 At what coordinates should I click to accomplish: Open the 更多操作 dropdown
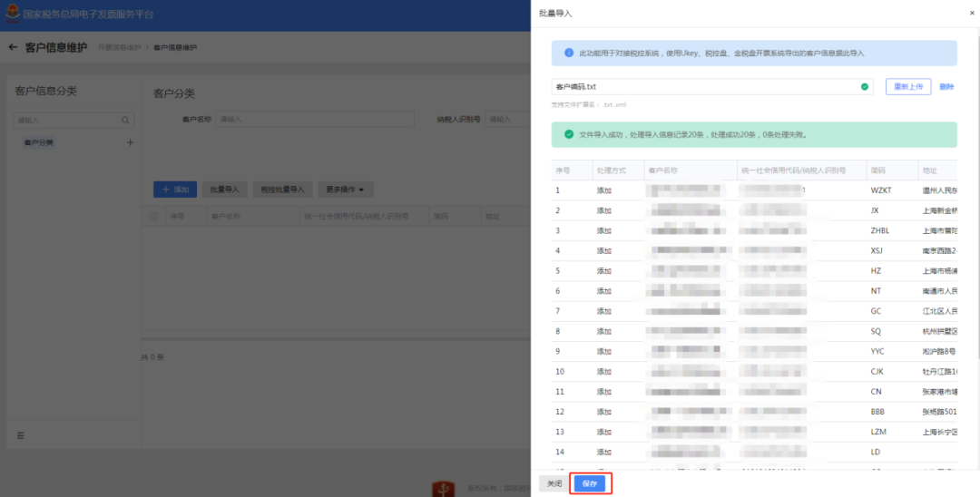[346, 190]
